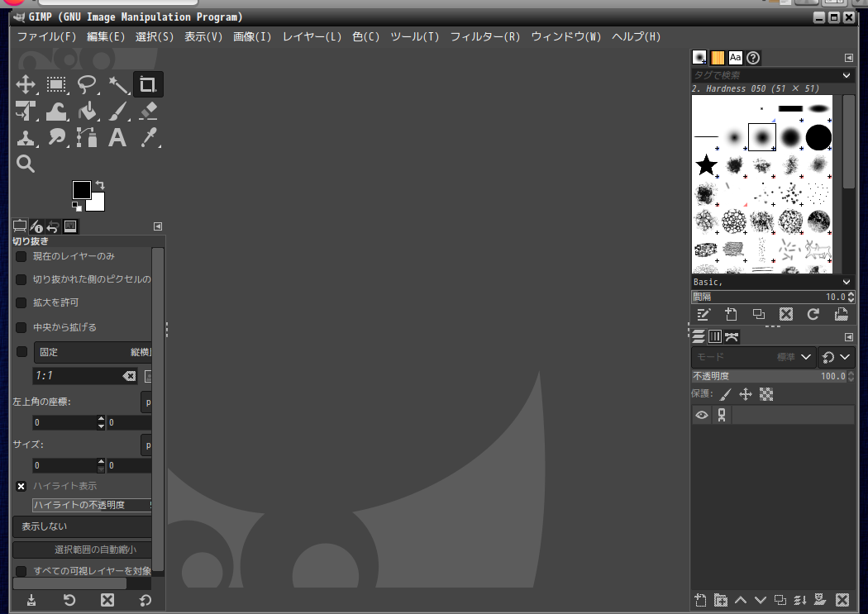868x614 pixels.
Task: Select the Move tool in the toolbox
Action: click(x=26, y=84)
